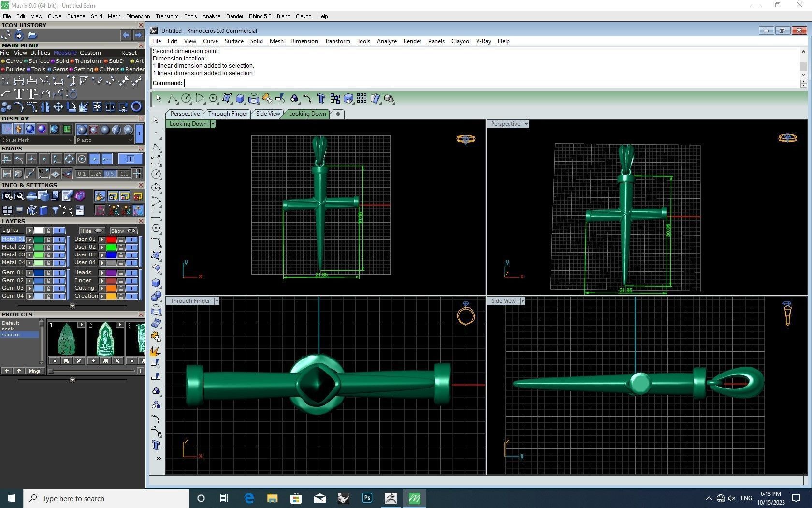Open the Side View viewport title dropdown arrow
Screen dimensions: 812x508
pos(522,301)
